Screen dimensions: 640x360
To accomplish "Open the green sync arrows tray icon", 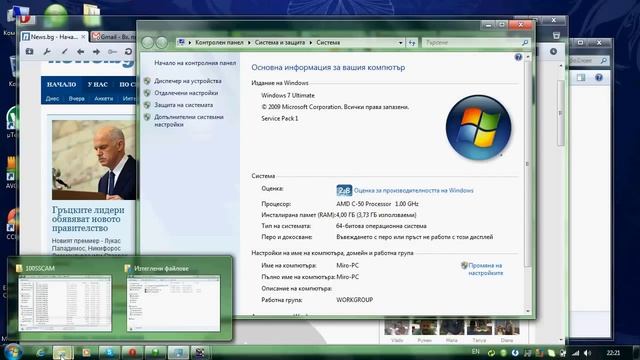I will click(x=491, y=353).
